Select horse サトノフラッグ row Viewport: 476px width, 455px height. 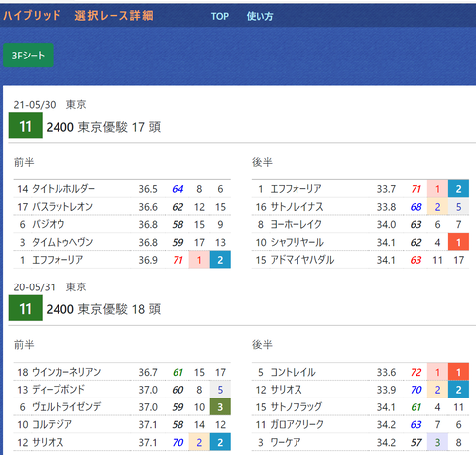(x=360, y=407)
